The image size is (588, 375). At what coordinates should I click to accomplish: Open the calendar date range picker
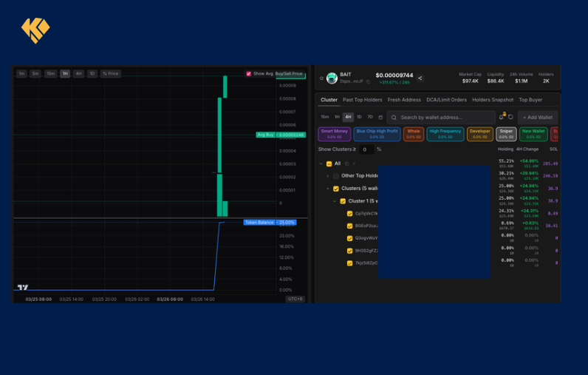[x=380, y=117]
